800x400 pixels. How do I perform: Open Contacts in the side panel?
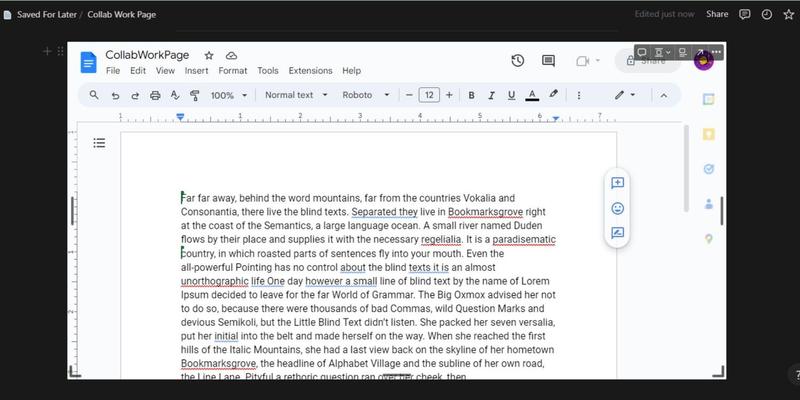(709, 204)
